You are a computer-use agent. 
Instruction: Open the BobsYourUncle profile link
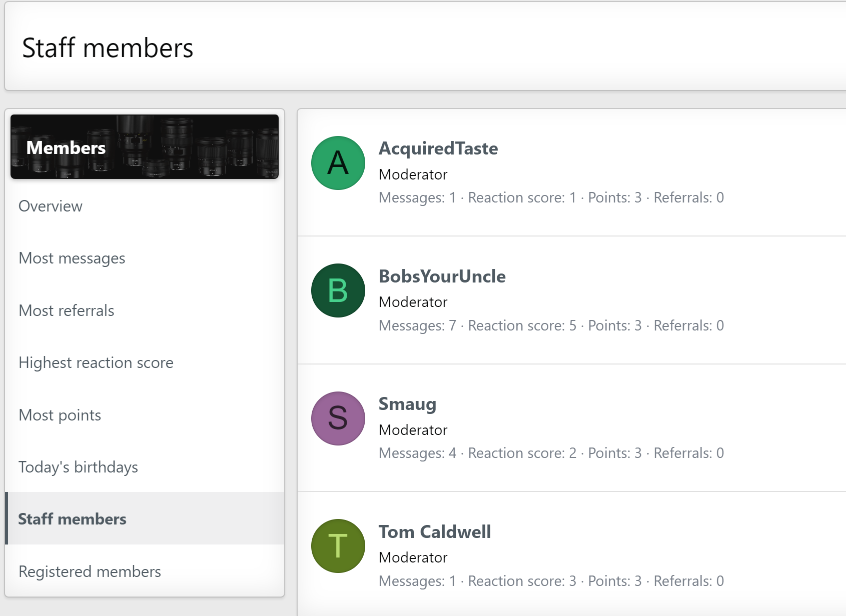pyautogui.click(x=442, y=276)
